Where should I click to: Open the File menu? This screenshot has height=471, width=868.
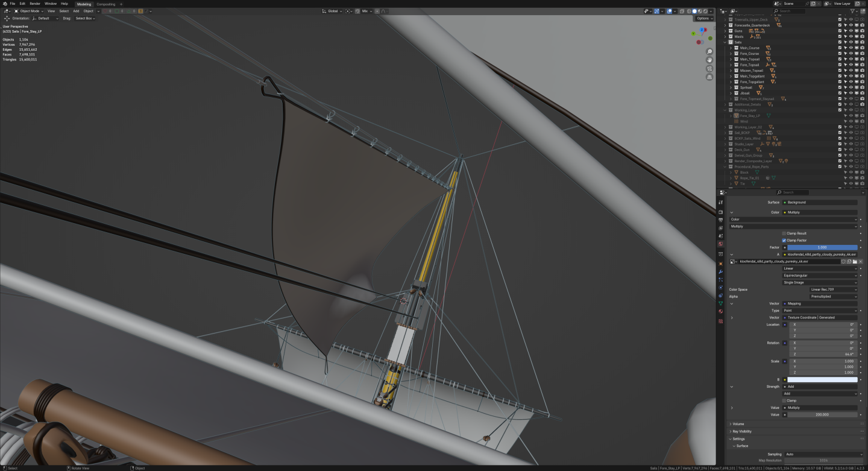pyautogui.click(x=12, y=4)
